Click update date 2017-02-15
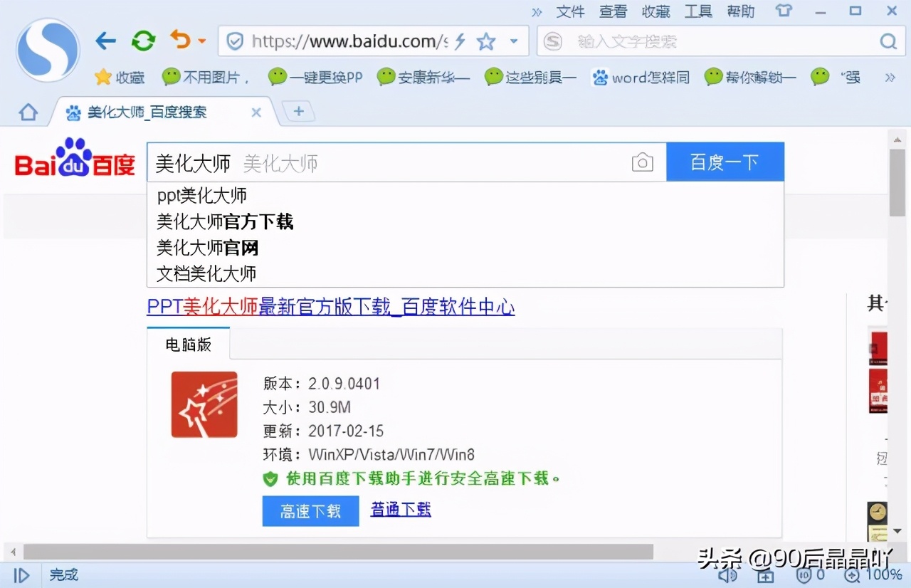The image size is (911, 588). [346, 431]
